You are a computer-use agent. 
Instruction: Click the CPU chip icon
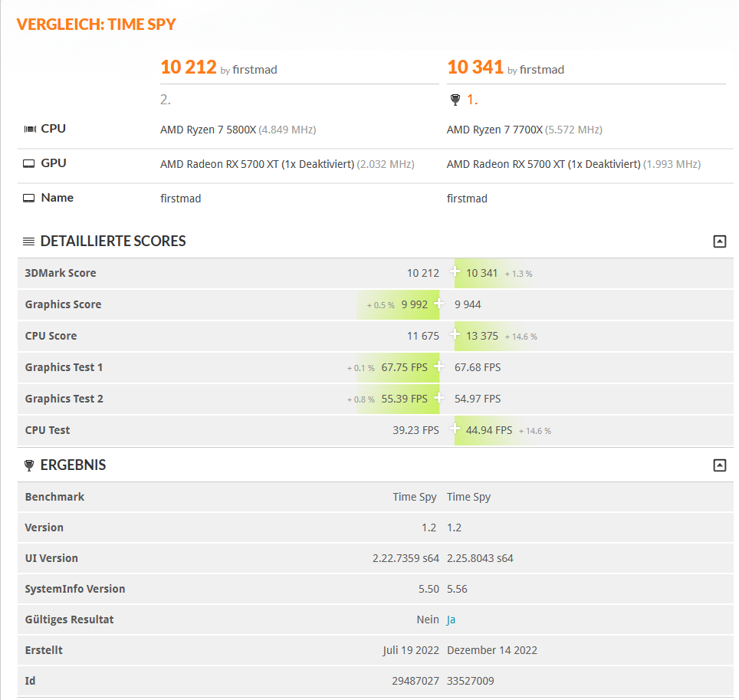(30, 129)
